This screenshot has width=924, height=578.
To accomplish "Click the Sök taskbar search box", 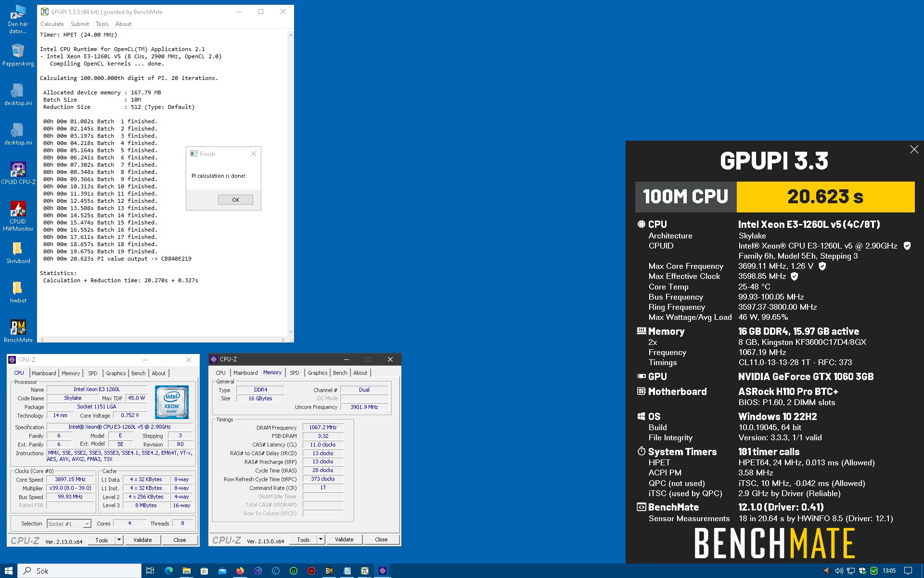I will [79, 571].
